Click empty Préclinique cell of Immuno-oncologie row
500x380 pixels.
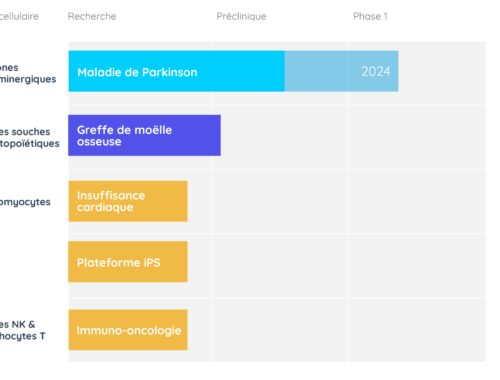tap(279, 330)
